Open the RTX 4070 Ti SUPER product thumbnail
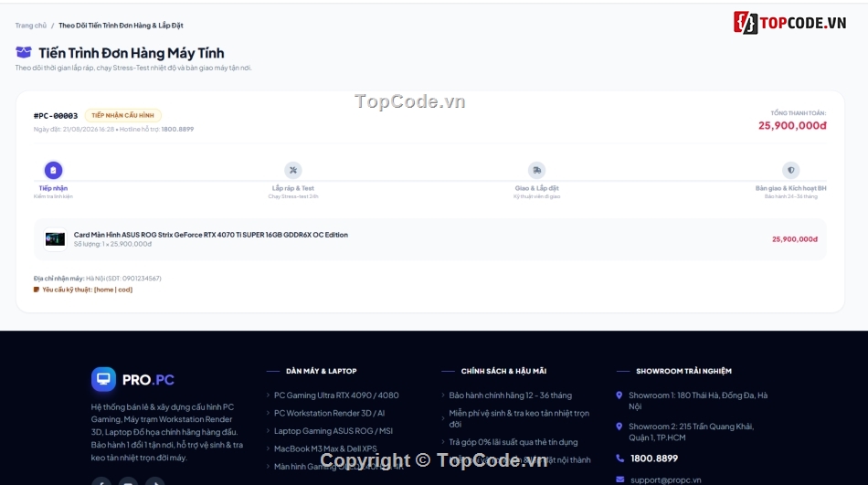The image size is (868, 485). click(55, 239)
